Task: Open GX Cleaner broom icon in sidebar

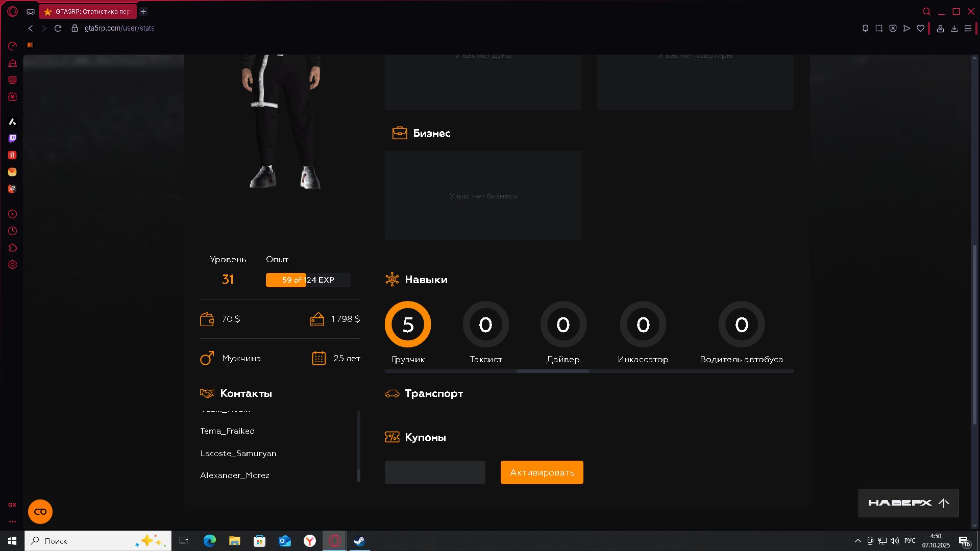Action: coord(13,63)
